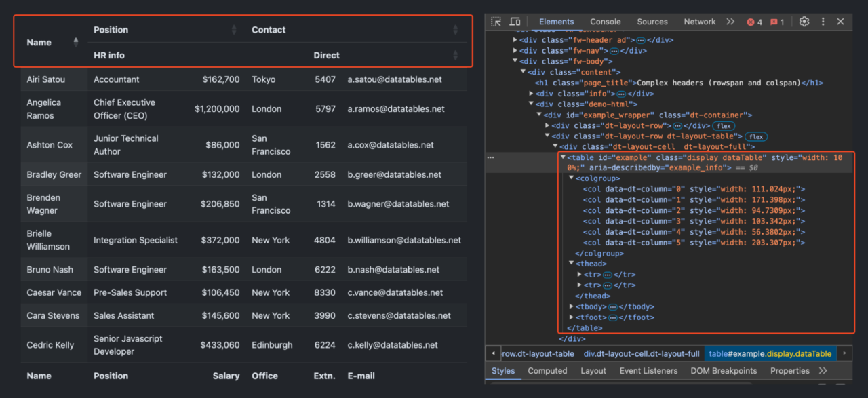Image resolution: width=868 pixels, height=398 pixels.
Task: Click the Airi Satou name cell
Action: pos(54,79)
